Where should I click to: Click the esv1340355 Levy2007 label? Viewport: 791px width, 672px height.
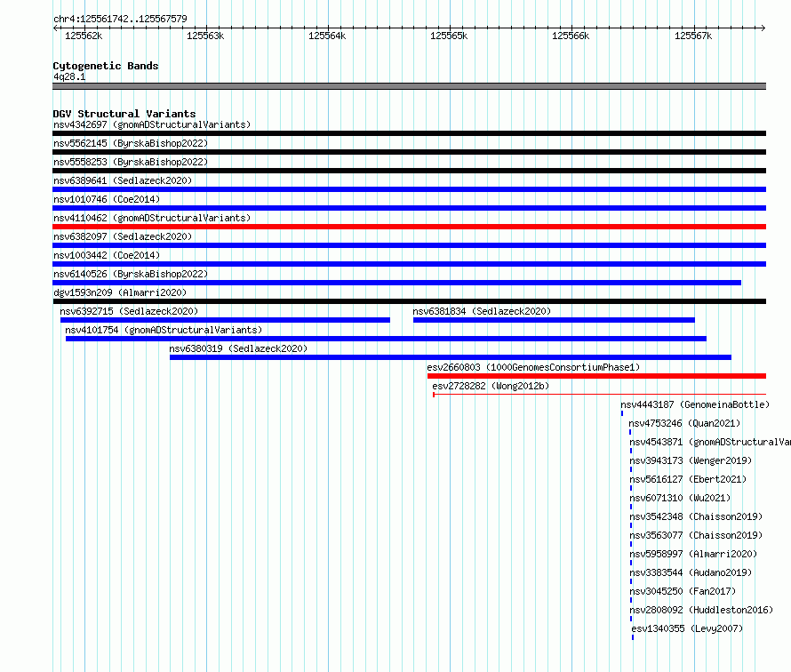click(x=687, y=628)
